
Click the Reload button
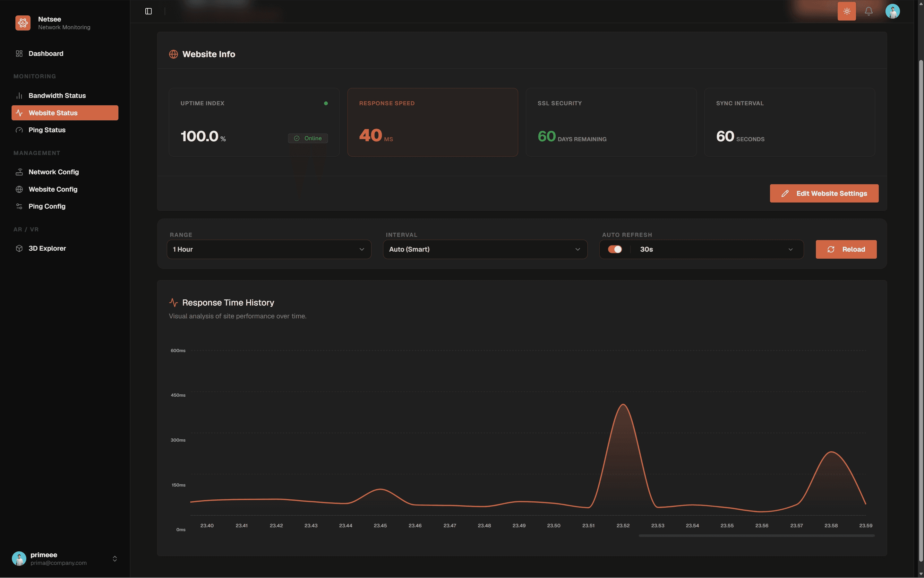(x=846, y=249)
